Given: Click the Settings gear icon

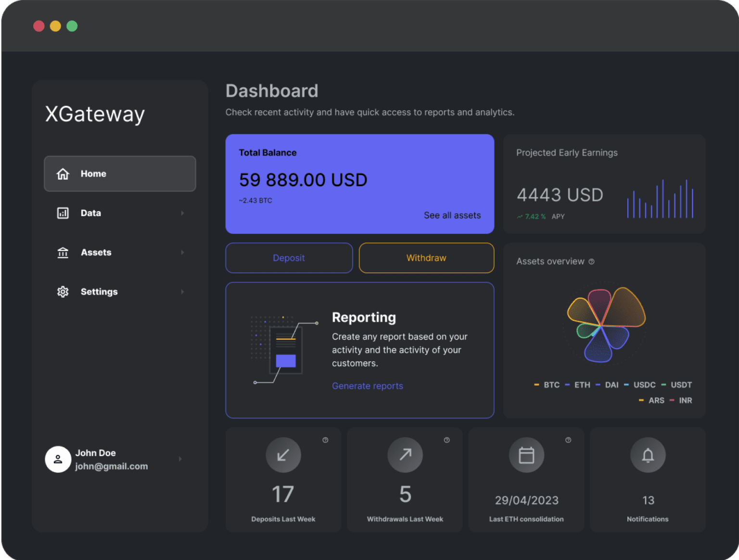Looking at the screenshot, I should click(63, 292).
